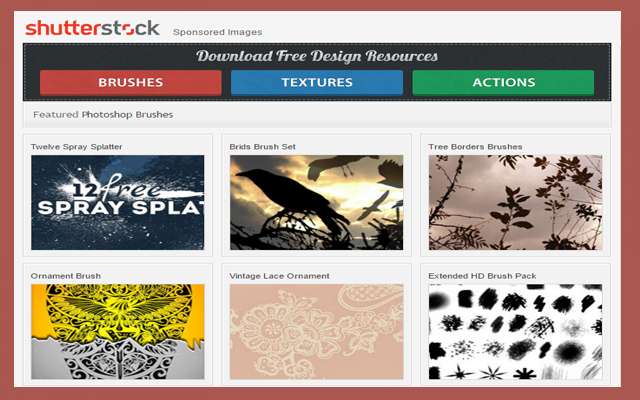Image resolution: width=640 pixels, height=400 pixels.
Task: Select the 12 free spray splatter thumbnail
Action: click(x=118, y=202)
